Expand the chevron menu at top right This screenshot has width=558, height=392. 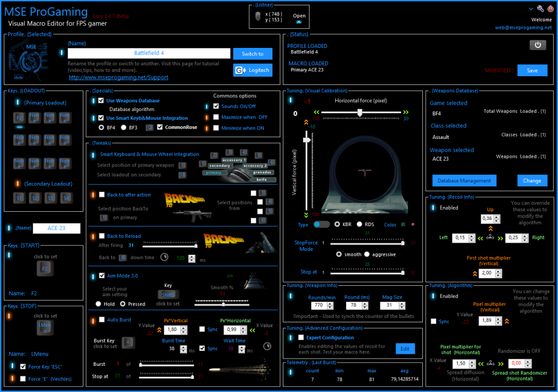click(531, 9)
